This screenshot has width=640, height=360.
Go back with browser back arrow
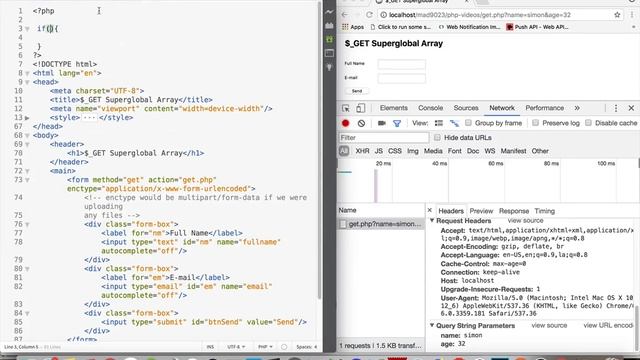click(345, 15)
